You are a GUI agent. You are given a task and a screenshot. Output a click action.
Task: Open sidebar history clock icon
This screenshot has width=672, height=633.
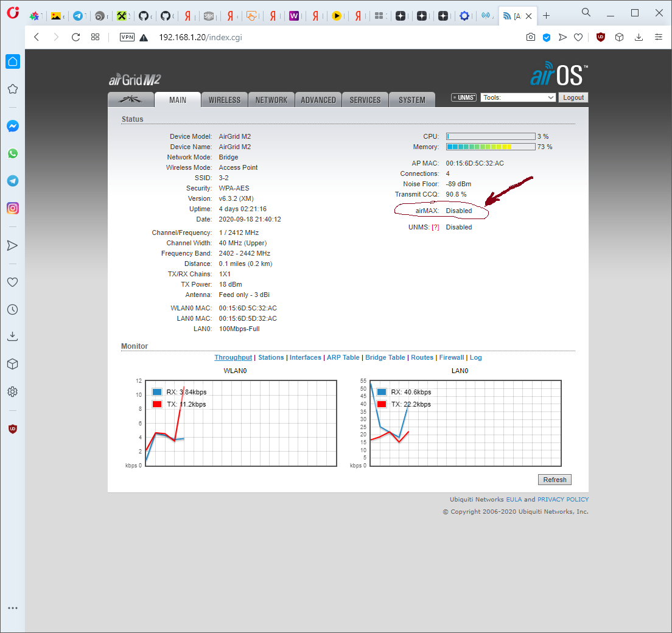pos(13,309)
